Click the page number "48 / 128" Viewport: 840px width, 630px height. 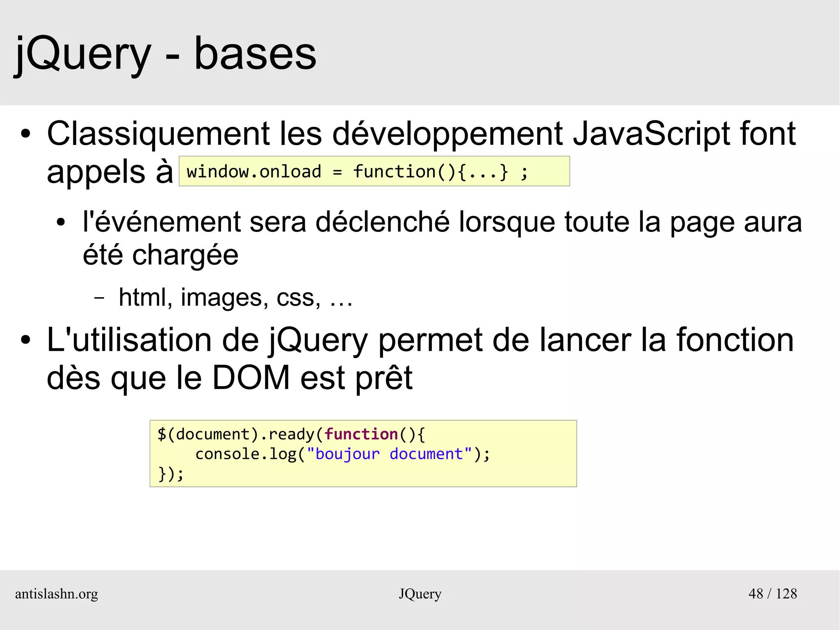[x=773, y=594]
